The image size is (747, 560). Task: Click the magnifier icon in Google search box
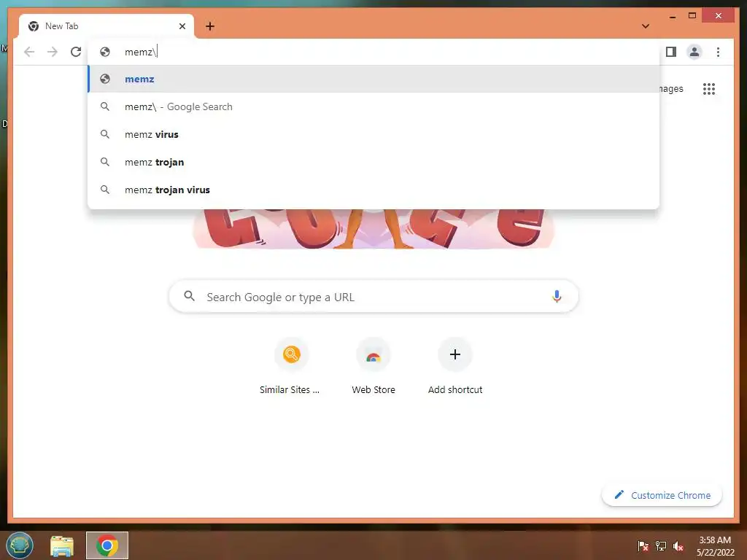point(189,296)
